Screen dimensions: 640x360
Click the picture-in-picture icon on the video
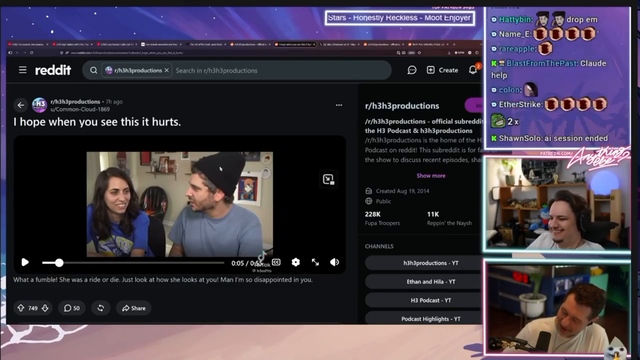click(x=328, y=179)
